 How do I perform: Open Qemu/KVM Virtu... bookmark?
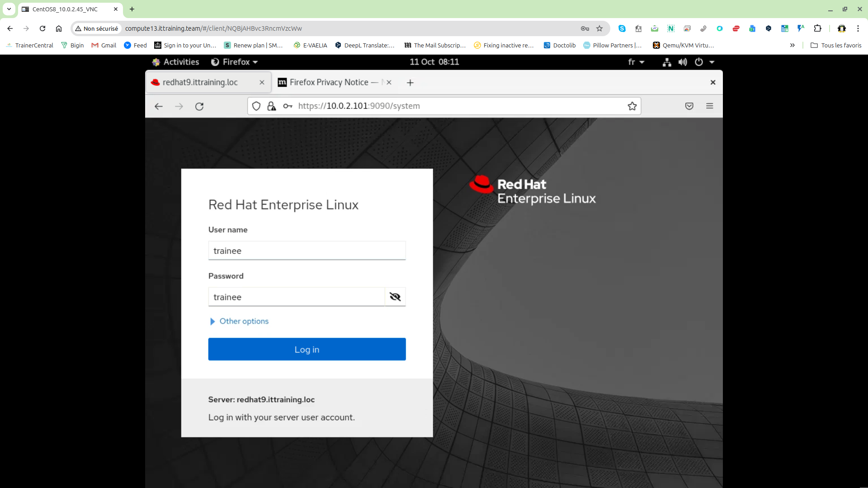(684, 45)
